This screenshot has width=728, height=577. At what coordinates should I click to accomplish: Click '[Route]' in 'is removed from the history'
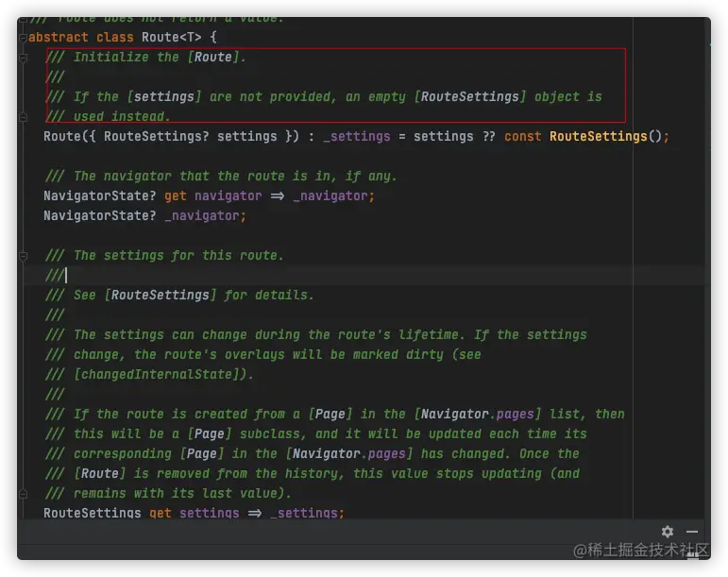coord(100,474)
